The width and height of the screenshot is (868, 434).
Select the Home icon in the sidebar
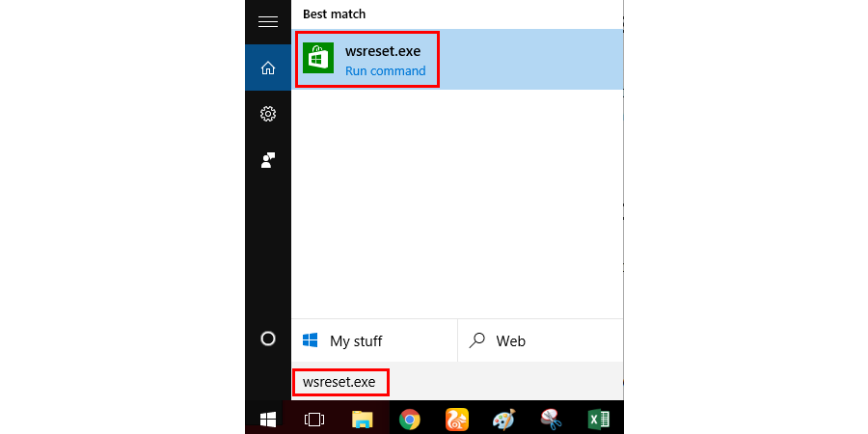[x=268, y=68]
